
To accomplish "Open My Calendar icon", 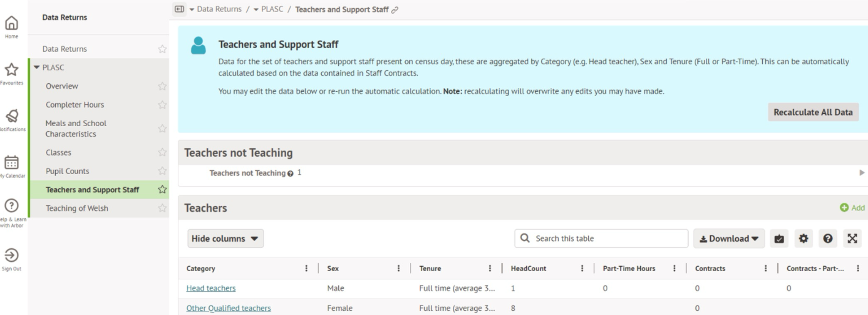I will [11, 162].
